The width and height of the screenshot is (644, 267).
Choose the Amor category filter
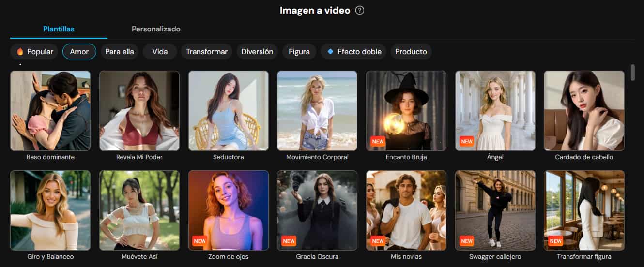pyautogui.click(x=79, y=52)
